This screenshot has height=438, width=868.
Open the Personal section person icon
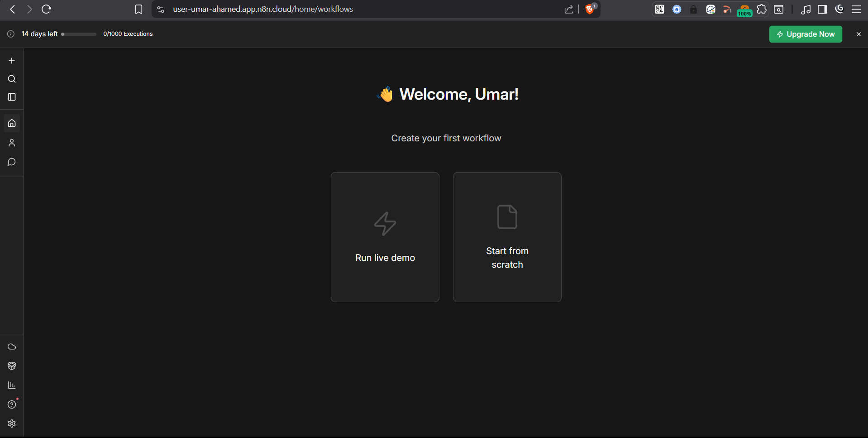tap(12, 143)
